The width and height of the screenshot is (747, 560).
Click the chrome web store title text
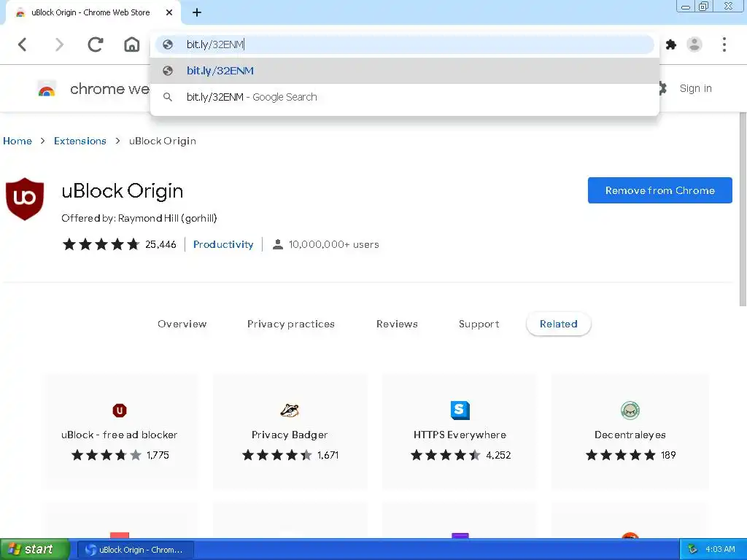click(109, 89)
